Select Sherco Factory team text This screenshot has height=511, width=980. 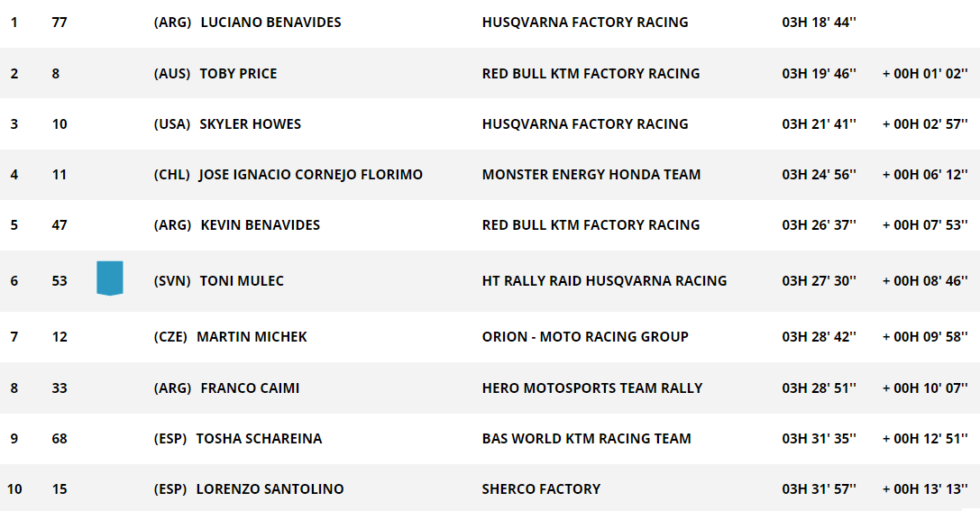coord(541,489)
